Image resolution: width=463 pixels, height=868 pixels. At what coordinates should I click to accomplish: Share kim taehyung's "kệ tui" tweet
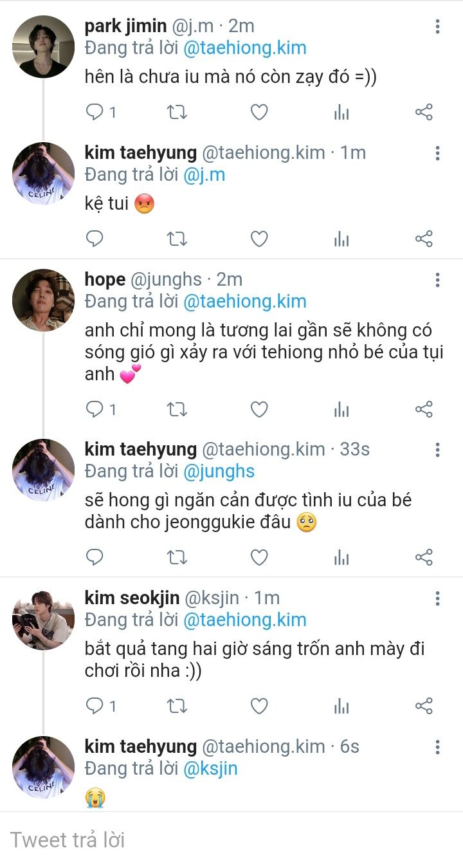tap(424, 239)
